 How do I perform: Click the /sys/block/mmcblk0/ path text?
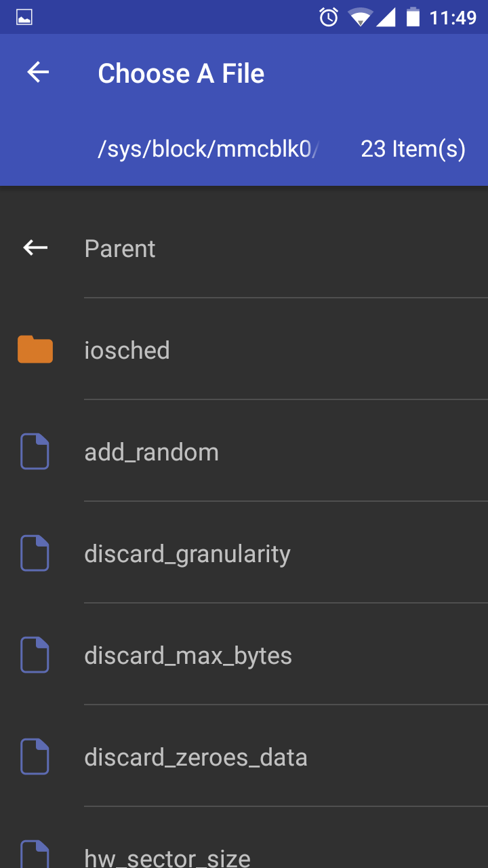coord(208,149)
